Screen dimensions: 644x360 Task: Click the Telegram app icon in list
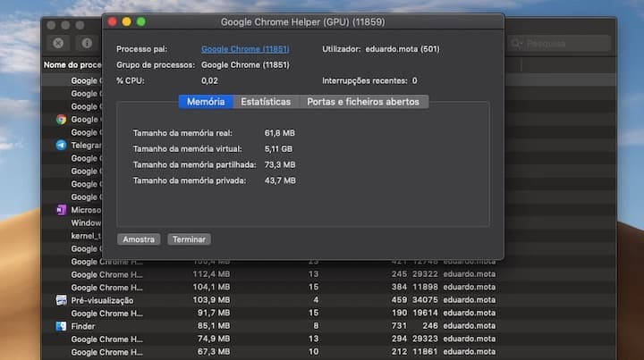[x=61, y=146]
